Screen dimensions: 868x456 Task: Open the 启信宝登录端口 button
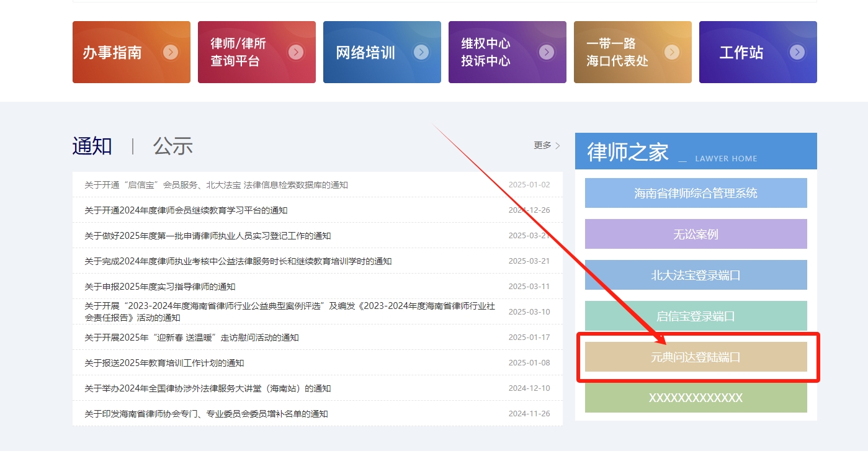(x=696, y=316)
